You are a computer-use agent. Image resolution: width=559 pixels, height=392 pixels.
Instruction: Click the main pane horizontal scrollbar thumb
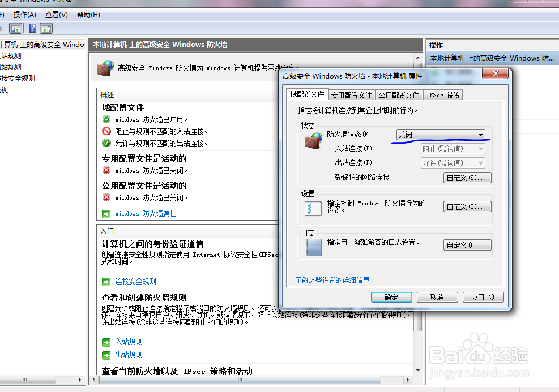pos(240,380)
